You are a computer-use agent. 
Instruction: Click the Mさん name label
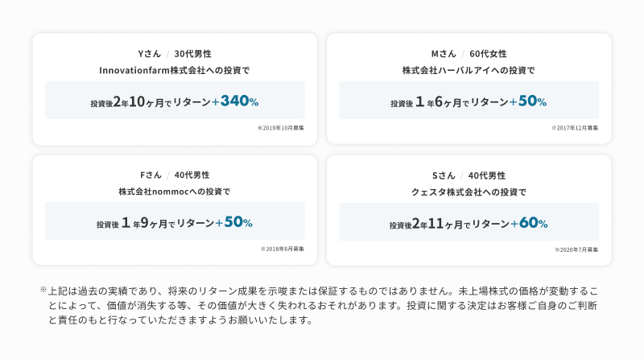pos(444,54)
